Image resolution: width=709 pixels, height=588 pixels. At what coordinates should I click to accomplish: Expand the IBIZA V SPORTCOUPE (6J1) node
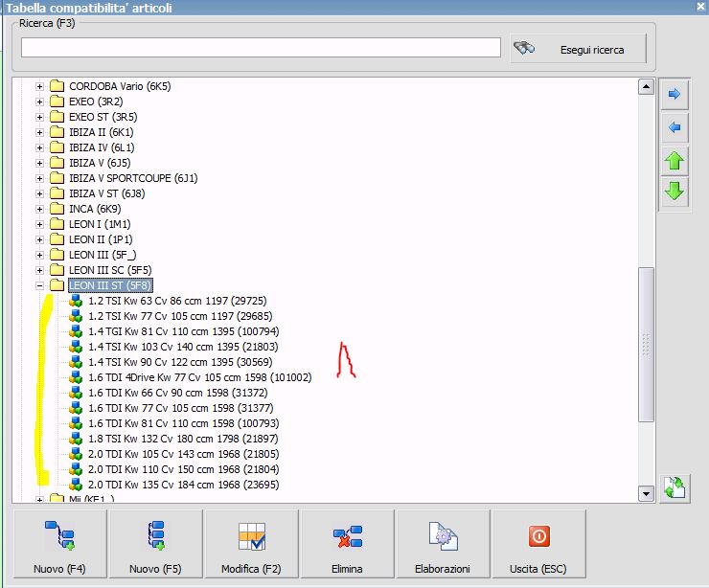click(x=40, y=178)
